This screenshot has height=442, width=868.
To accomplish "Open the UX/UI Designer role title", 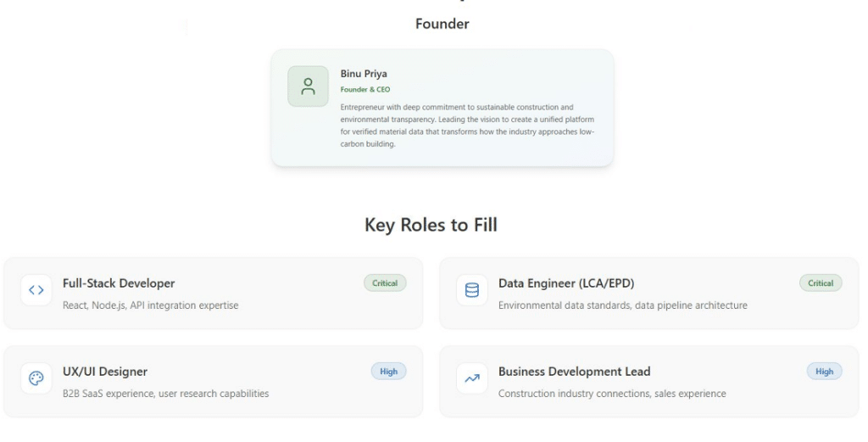I will (x=105, y=372).
